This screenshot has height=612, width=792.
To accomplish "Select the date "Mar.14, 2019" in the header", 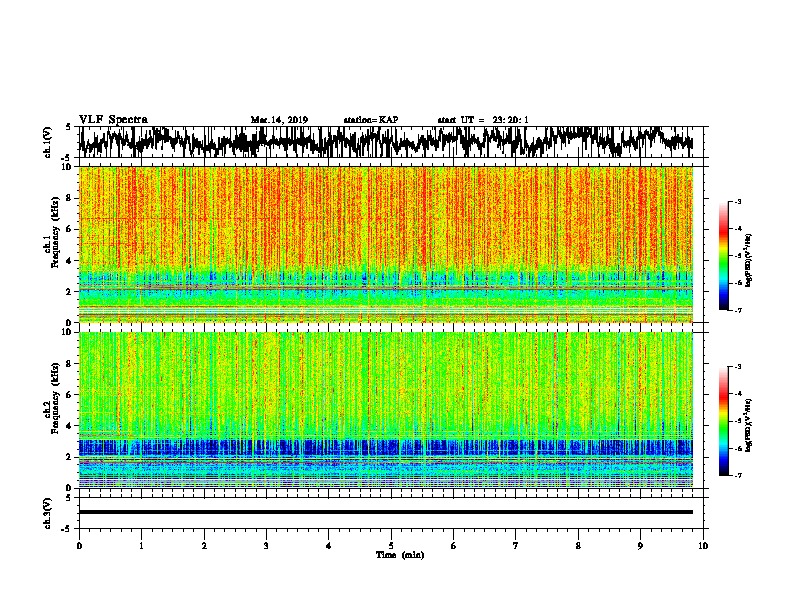I will pyautogui.click(x=279, y=120).
